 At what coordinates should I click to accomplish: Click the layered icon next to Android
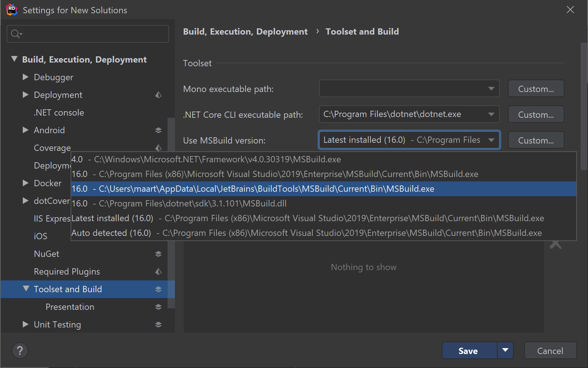tap(158, 130)
